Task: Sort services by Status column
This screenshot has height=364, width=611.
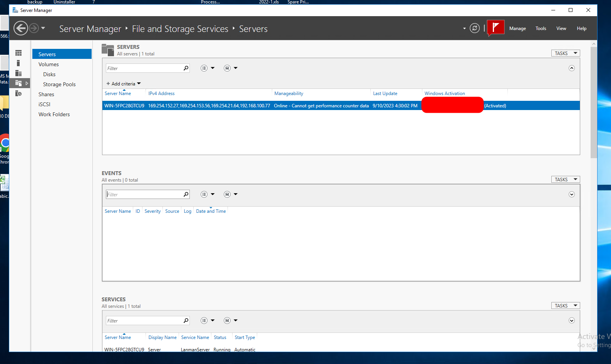Action: coord(220,337)
